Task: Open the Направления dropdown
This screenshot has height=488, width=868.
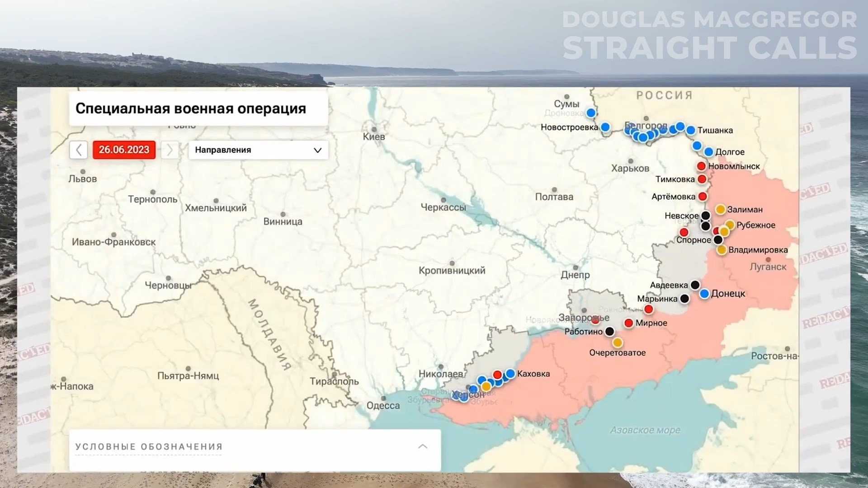Action: click(258, 150)
